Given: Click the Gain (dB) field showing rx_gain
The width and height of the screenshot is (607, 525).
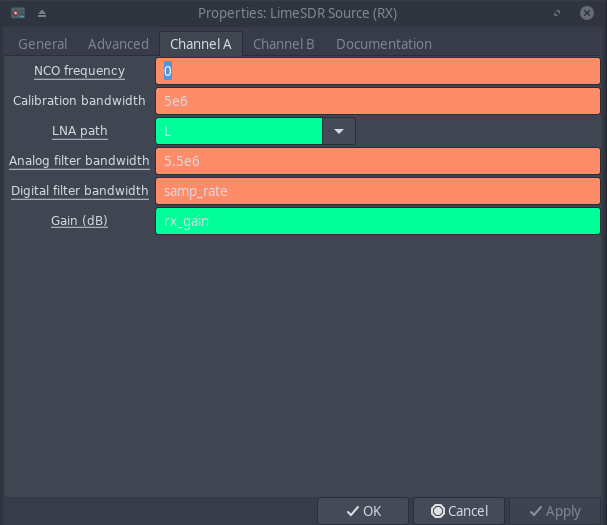Looking at the screenshot, I should [x=378, y=221].
